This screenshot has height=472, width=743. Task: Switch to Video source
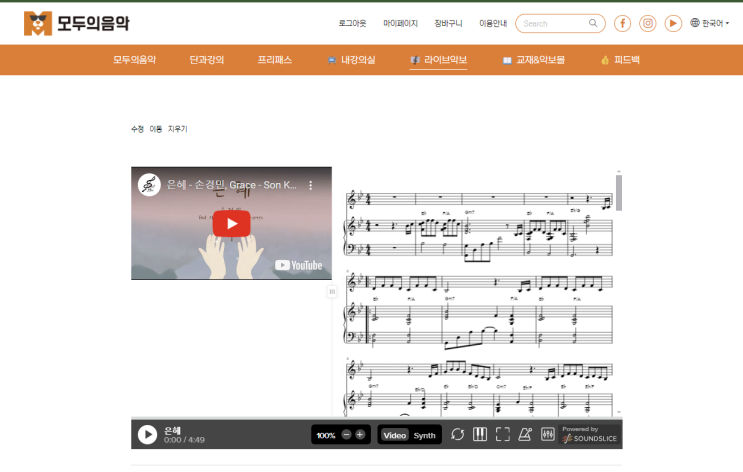click(x=395, y=435)
